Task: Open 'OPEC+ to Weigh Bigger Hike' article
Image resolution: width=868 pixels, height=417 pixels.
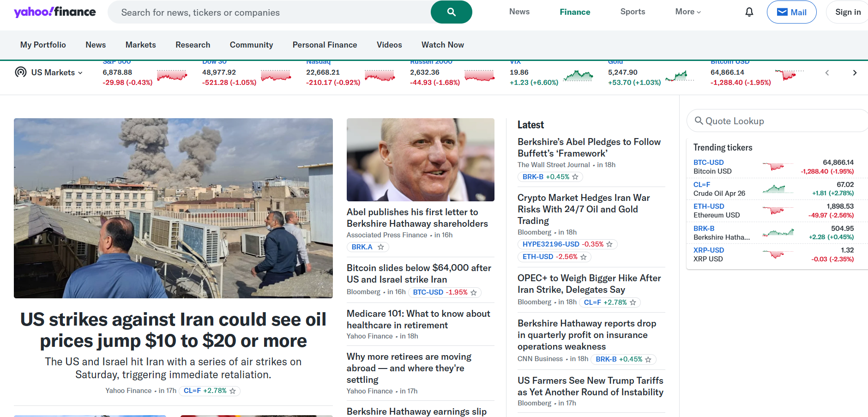Action: (589, 284)
